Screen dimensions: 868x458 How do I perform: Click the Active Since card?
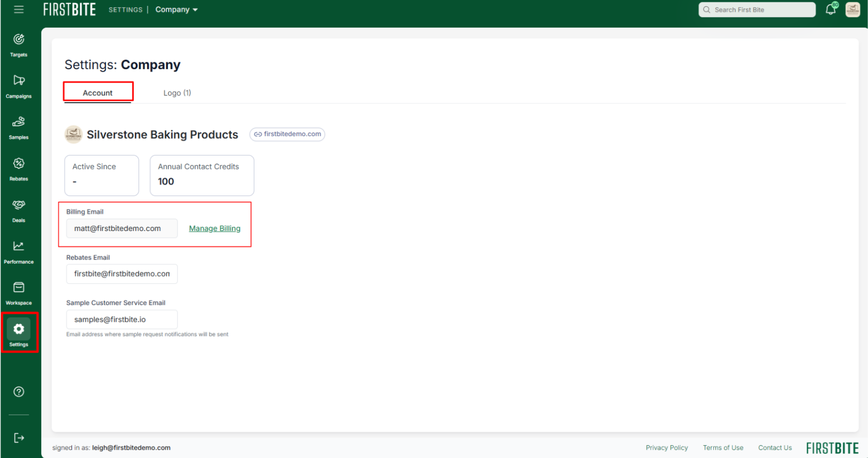coord(102,176)
